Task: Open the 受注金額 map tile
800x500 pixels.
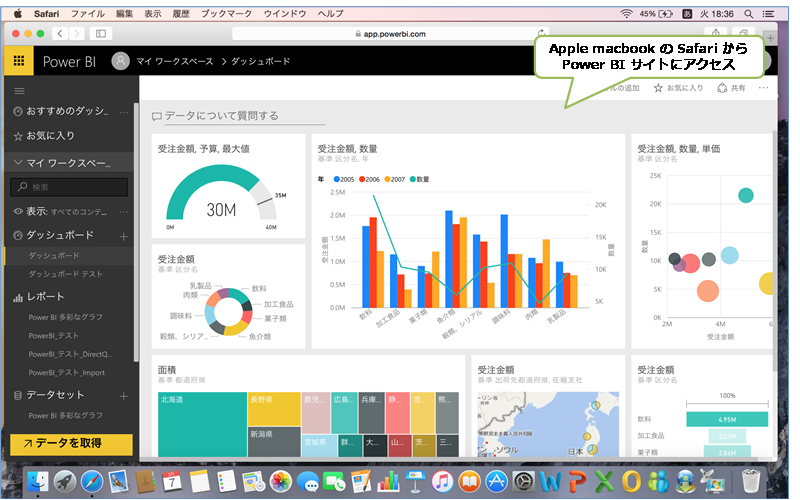Action: pyautogui.click(x=548, y=406)
